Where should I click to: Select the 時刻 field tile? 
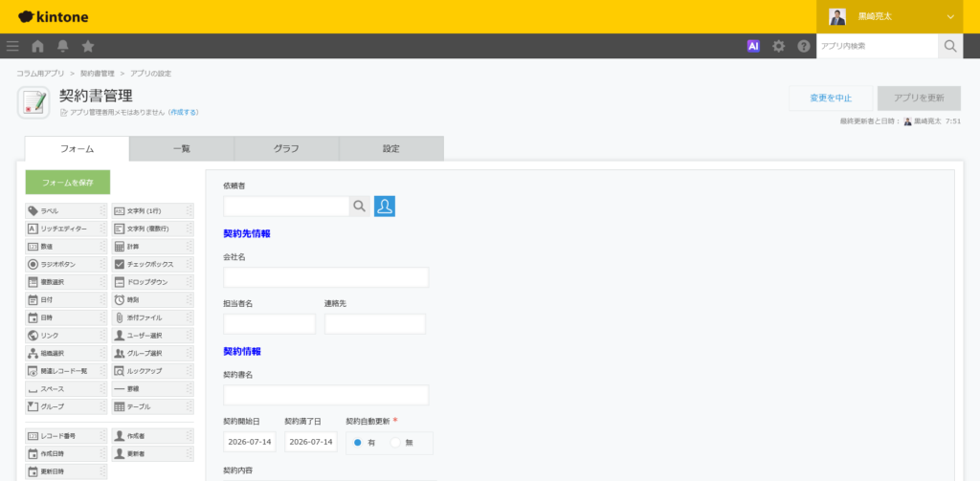tap(152, 300)
